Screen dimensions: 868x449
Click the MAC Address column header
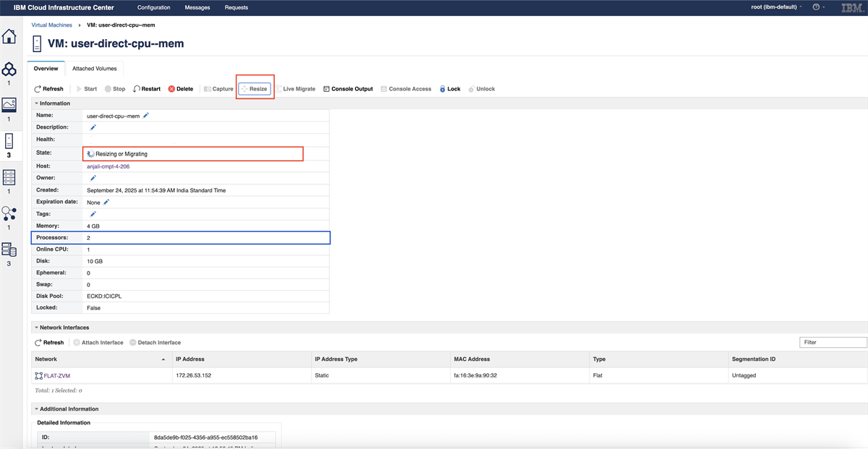518,359
